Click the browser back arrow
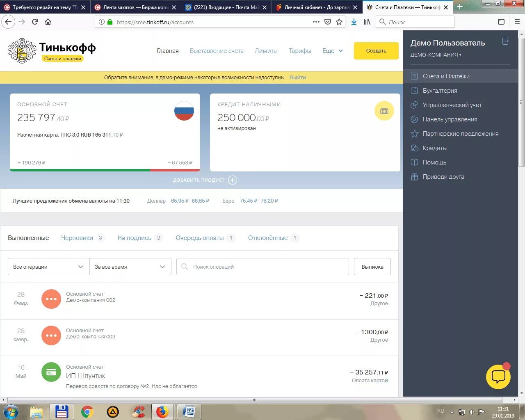Screen dimensions: 525x420 point(8,22)
